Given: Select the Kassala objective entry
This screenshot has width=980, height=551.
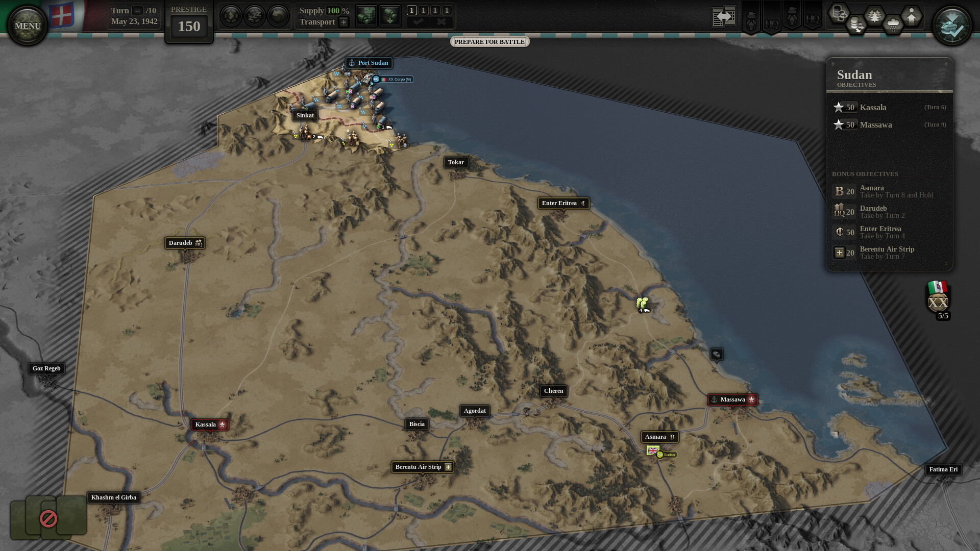Looking at the screenshot, I should [x=873, y=107].
